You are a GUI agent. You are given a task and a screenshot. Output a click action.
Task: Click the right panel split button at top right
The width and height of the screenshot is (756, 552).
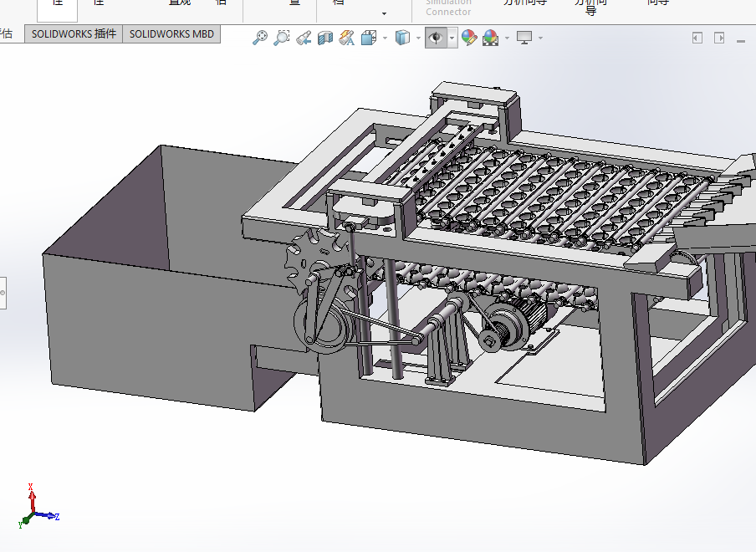[x=718, y=38]
